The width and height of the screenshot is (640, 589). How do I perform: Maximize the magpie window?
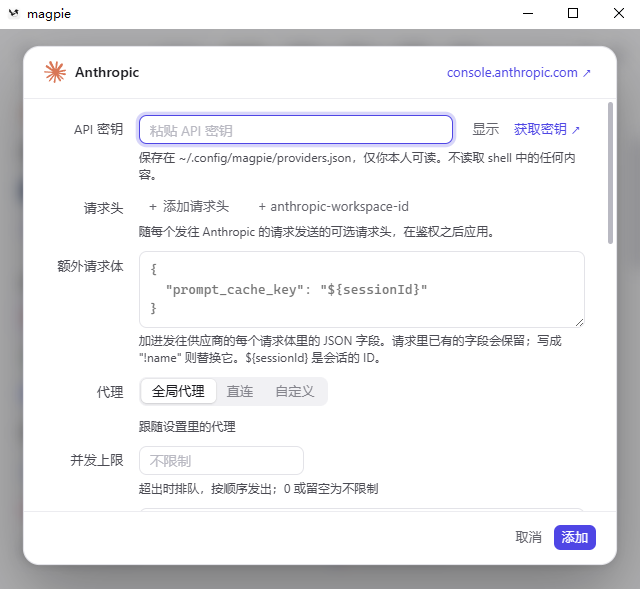tap(573, 13)
